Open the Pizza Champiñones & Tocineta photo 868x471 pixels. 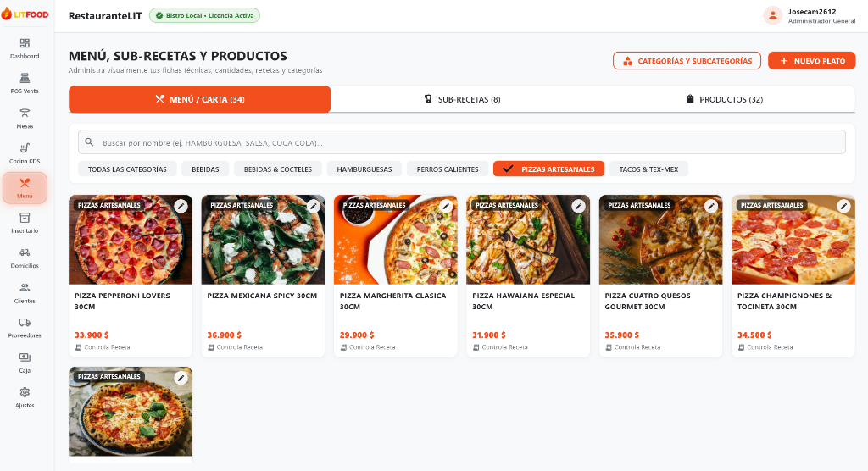(793, 240)
